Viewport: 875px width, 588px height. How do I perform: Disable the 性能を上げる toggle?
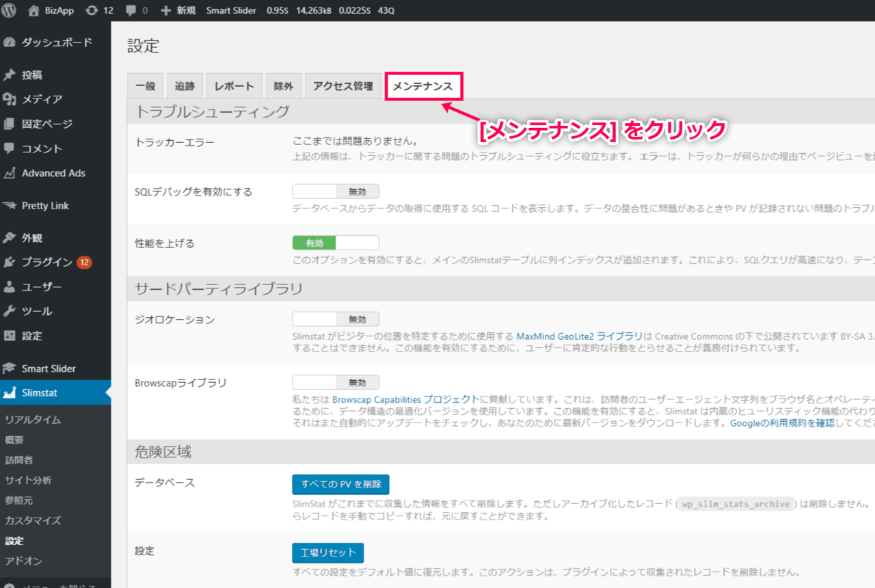click(x=335, y=243)
